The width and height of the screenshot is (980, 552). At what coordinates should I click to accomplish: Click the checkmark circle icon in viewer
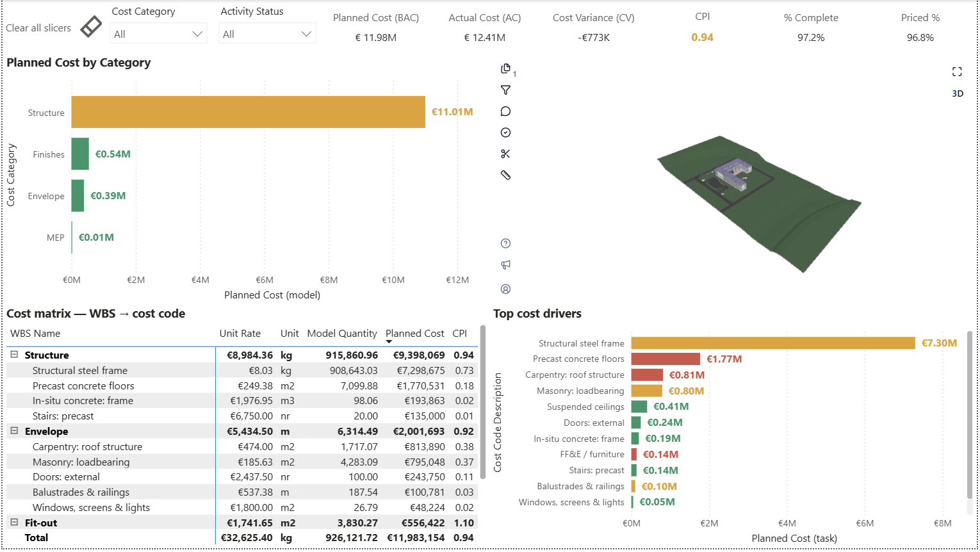coord(506,133)
